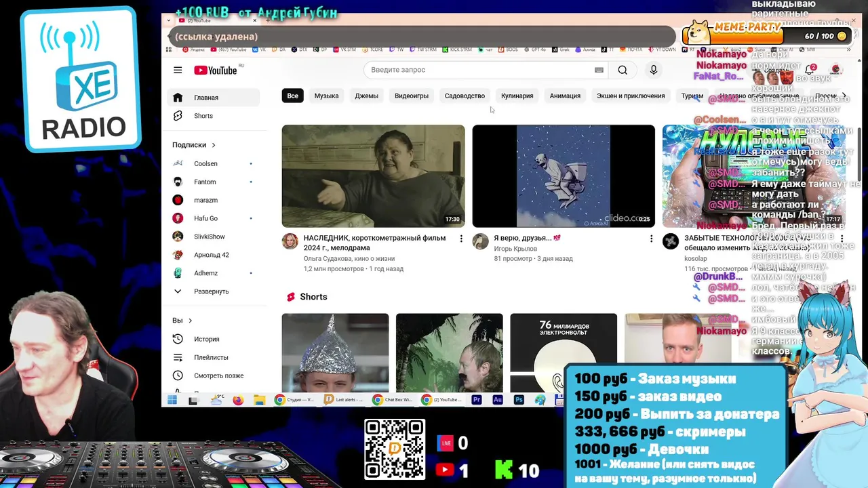
Task: Select the "Экшен и приключения" chip
Action: [631, 96]
